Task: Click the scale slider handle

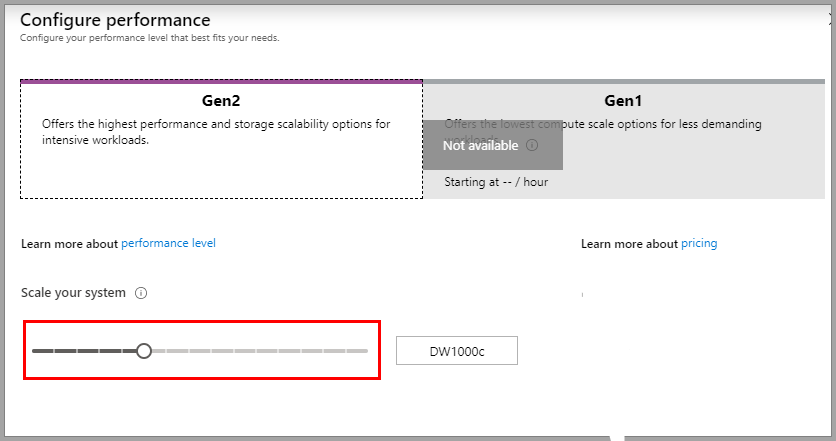Action: [x=143, y=351]
